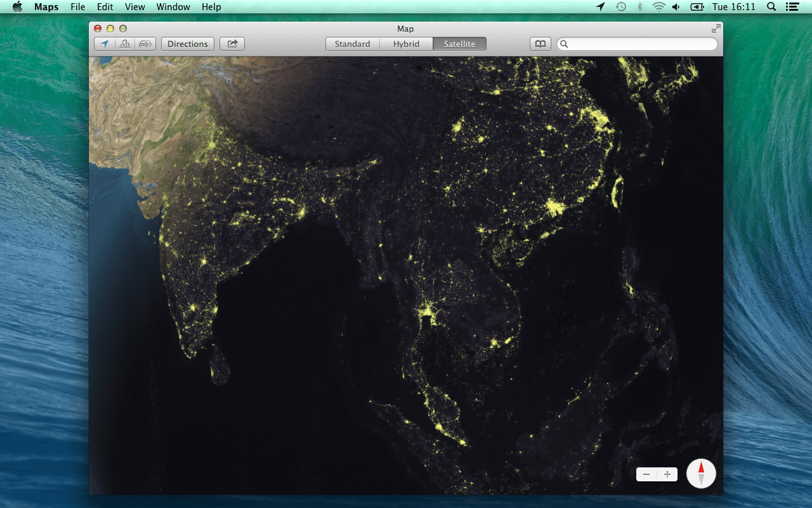Click the yellow minimize window button
The image size is (812, 508).
[x=110, y=29]
